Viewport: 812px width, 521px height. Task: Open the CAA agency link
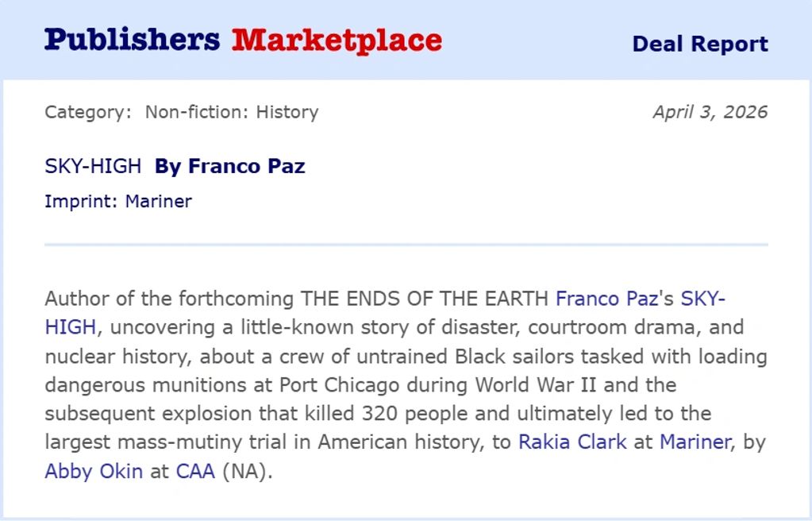195,471
